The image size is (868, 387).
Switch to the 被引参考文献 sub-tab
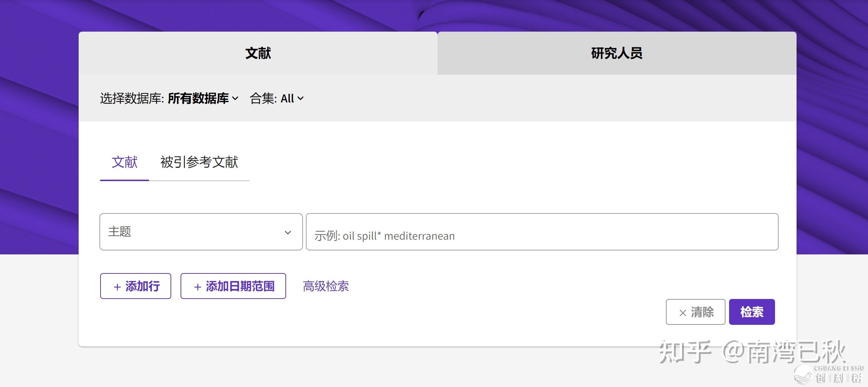click(x=199, y=162)
